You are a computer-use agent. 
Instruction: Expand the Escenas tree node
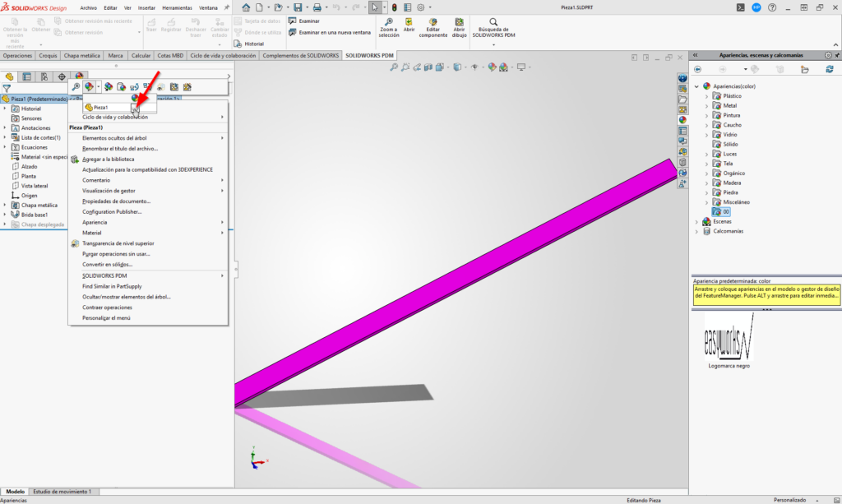click(x=697, y=222)
